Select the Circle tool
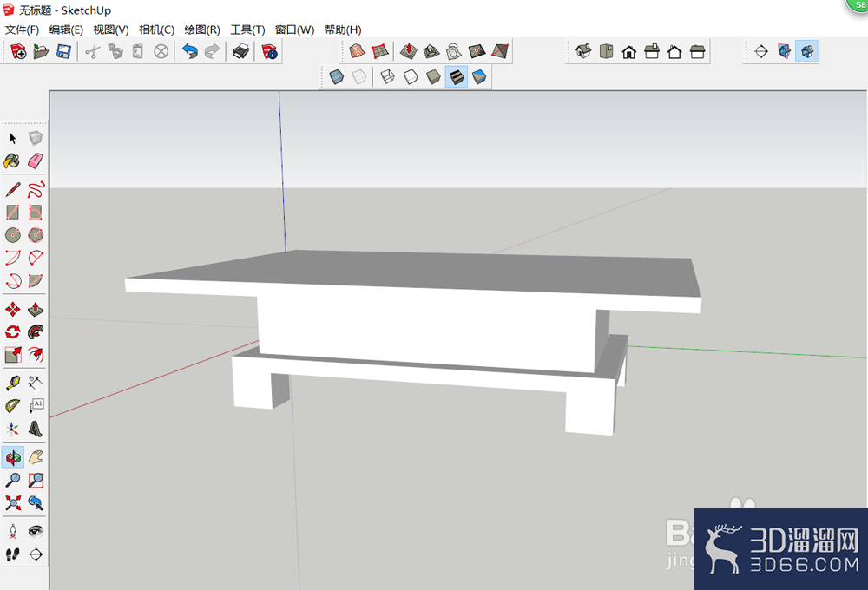The height and width of the screenshot is (590, 868). click(13, 235)
